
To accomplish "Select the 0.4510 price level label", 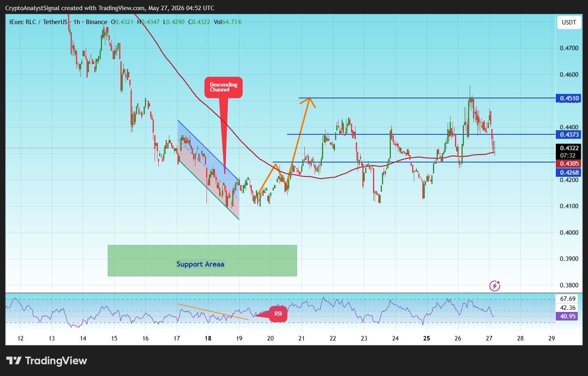I will click(x=569, y=98).
